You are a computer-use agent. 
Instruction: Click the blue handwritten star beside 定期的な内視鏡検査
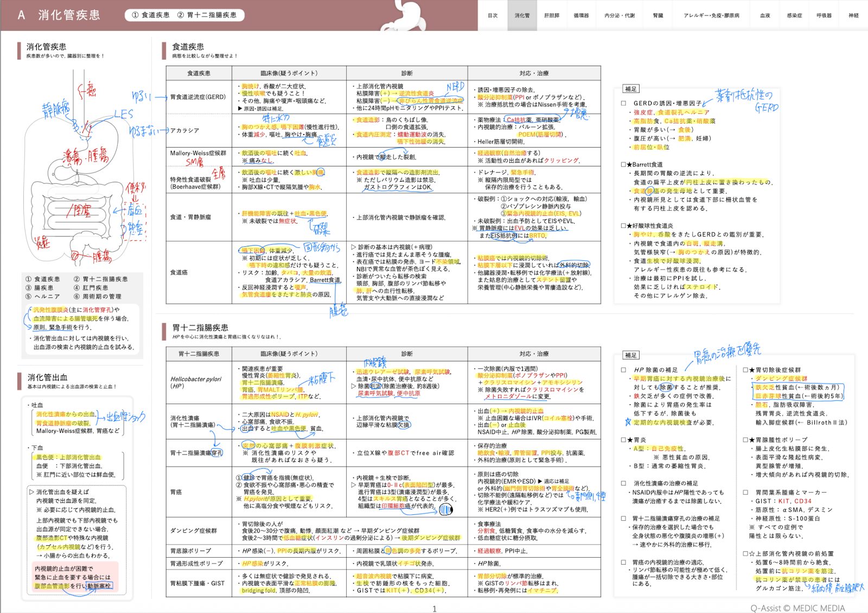click(x=628, y=422)
